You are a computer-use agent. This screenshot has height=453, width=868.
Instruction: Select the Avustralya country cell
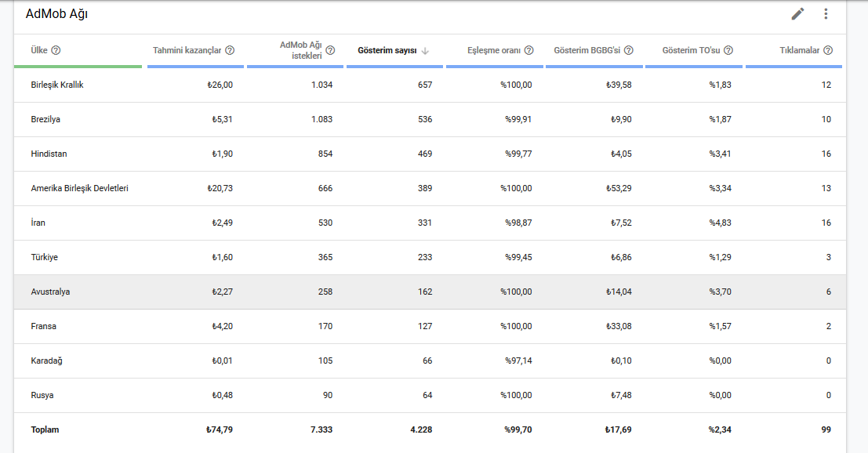pyautogui.click(x=50, y=292)
